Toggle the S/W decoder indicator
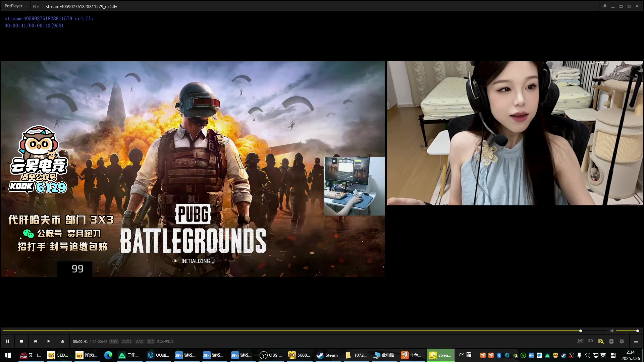The image size is (644, 362). point(114,342)
